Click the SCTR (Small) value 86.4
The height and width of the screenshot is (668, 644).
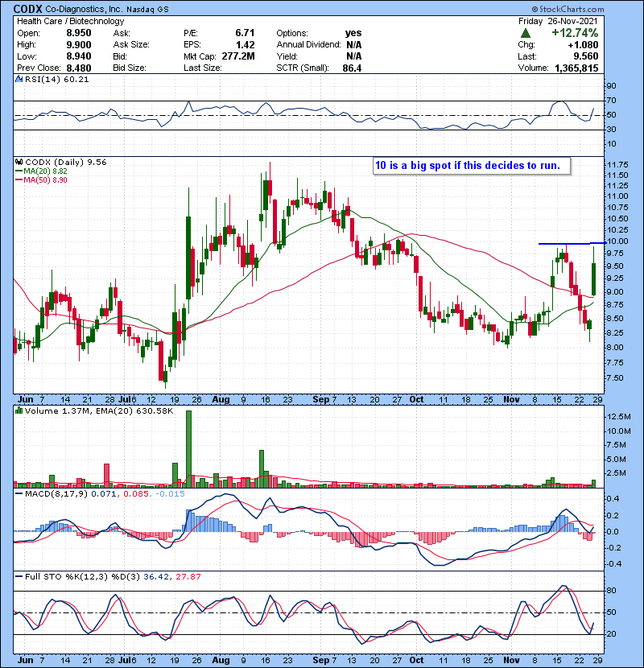352,68
